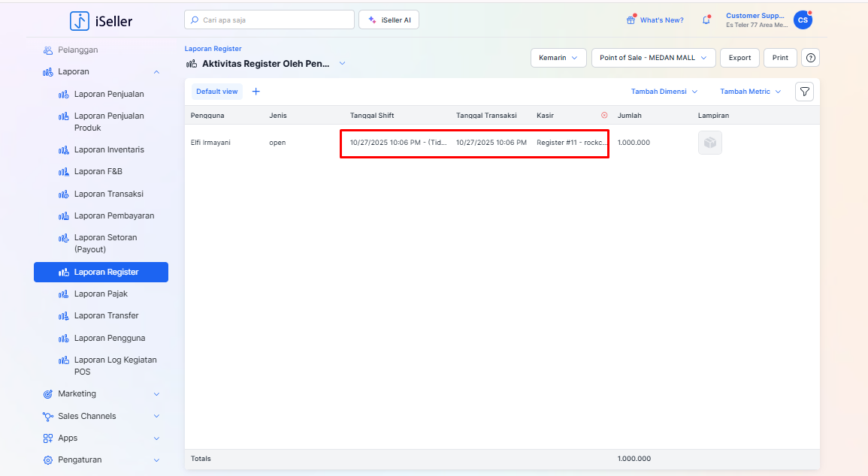
Task: Click the notification bell icon
Action: click(706, 20)
